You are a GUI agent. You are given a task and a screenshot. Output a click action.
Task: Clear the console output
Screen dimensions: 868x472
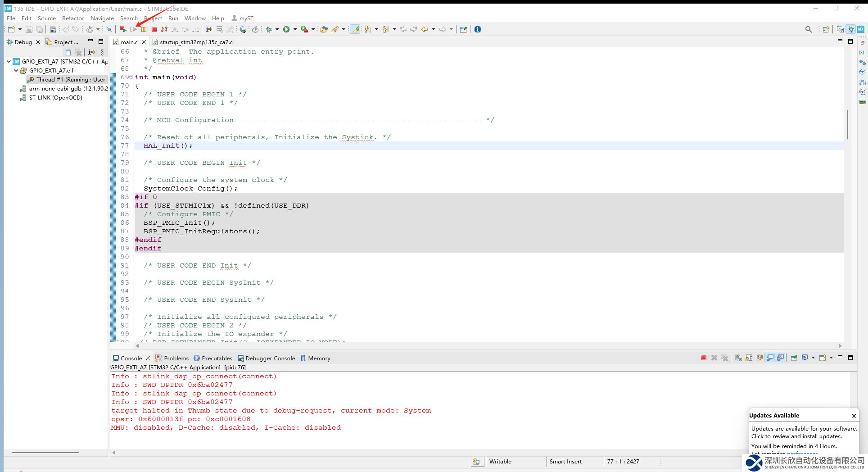coord(738,358)
